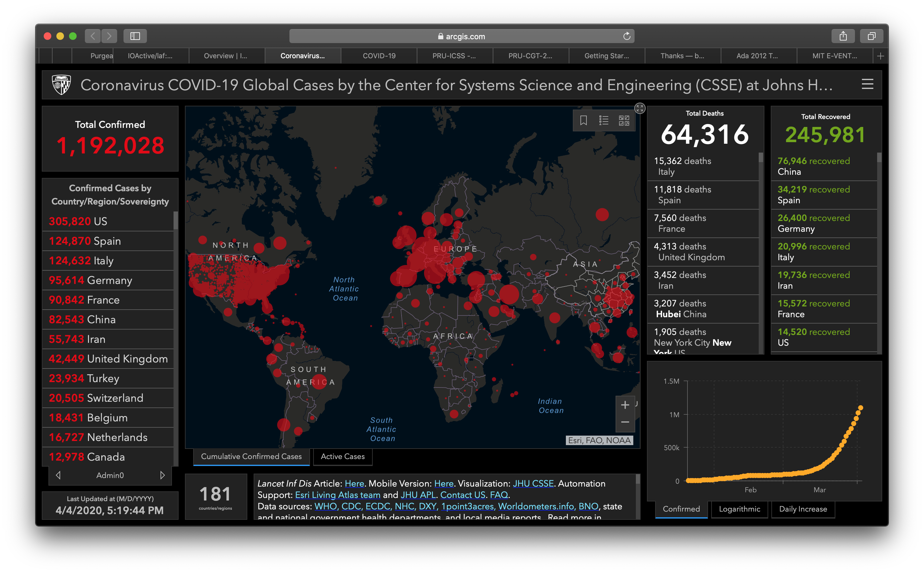Select the Active Cases map tab
This screenshot has width=924, height=573.
coord(343,457)
